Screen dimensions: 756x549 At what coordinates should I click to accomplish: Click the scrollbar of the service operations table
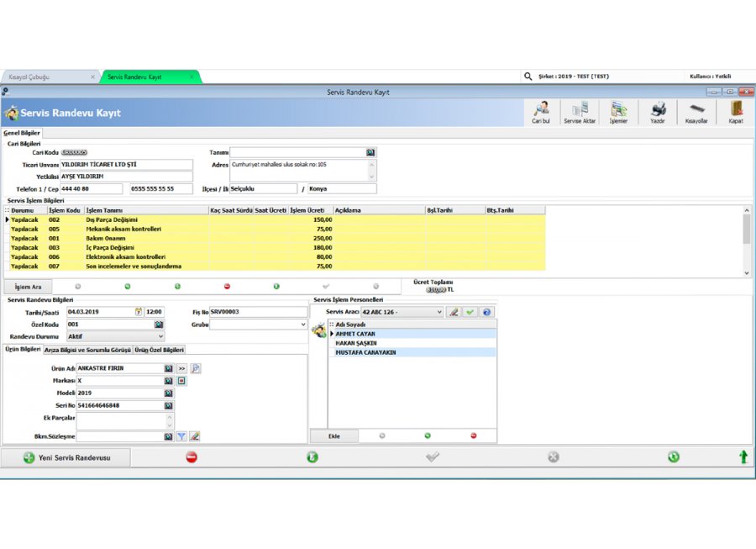click(747, 241)
